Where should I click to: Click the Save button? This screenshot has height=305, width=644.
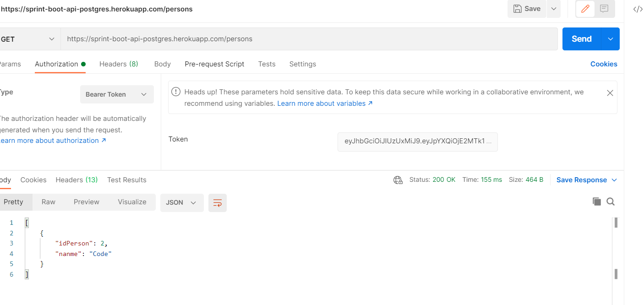pos(527,9)
